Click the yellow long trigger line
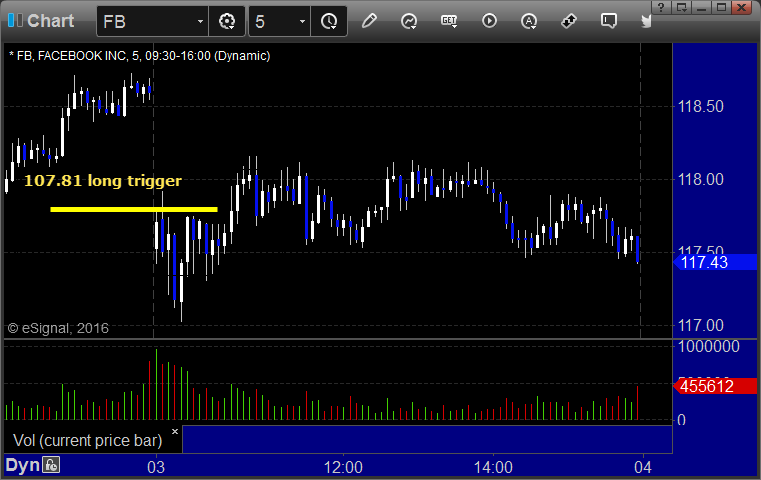The width and height of the screenshot is (761, 480). click(133, 209)
